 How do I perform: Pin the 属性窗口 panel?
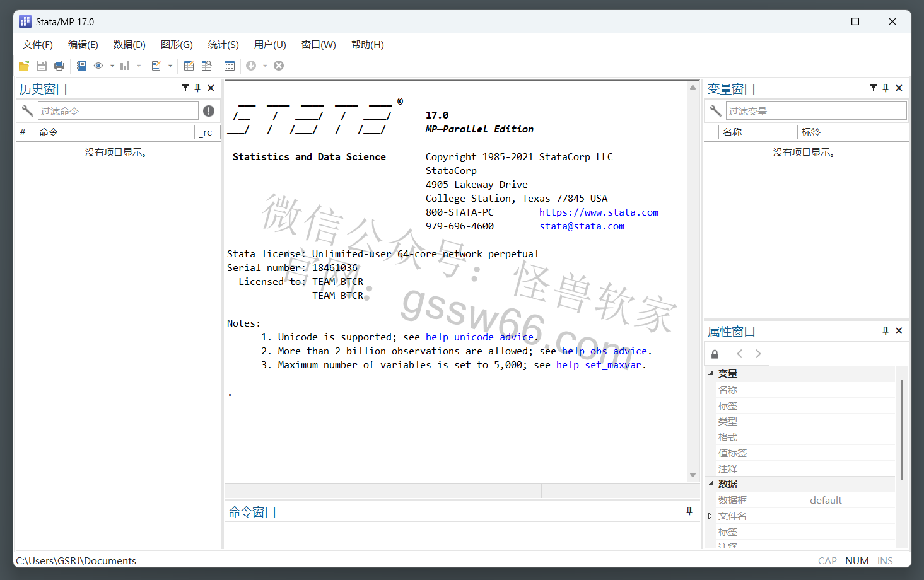click(x=886, y=331)
